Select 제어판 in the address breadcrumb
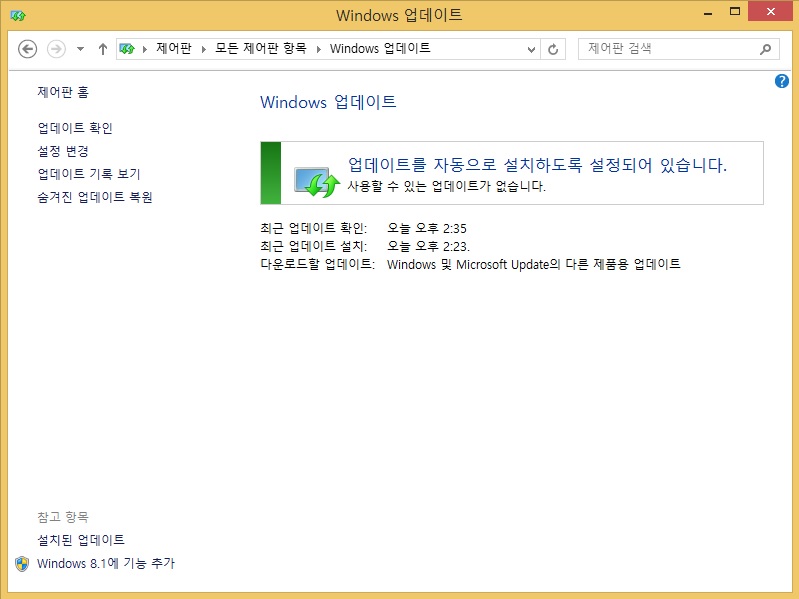This screenshot has width=799, height=599. coord(174,48)
